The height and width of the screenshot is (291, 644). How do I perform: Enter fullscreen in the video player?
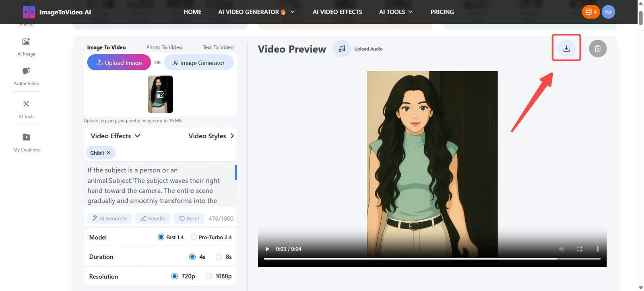coord(580,249)
